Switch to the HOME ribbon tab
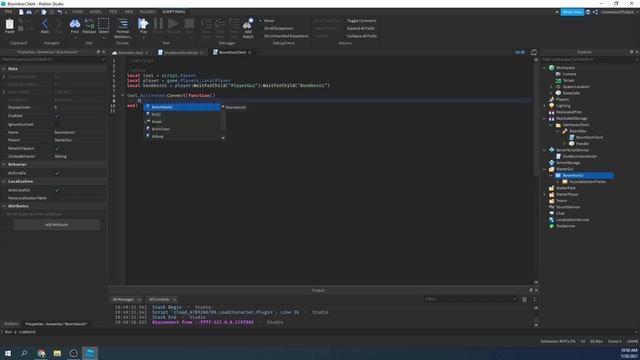Image resolution: width=640 pixels, height=360 pixels. [x=77, y=12]
